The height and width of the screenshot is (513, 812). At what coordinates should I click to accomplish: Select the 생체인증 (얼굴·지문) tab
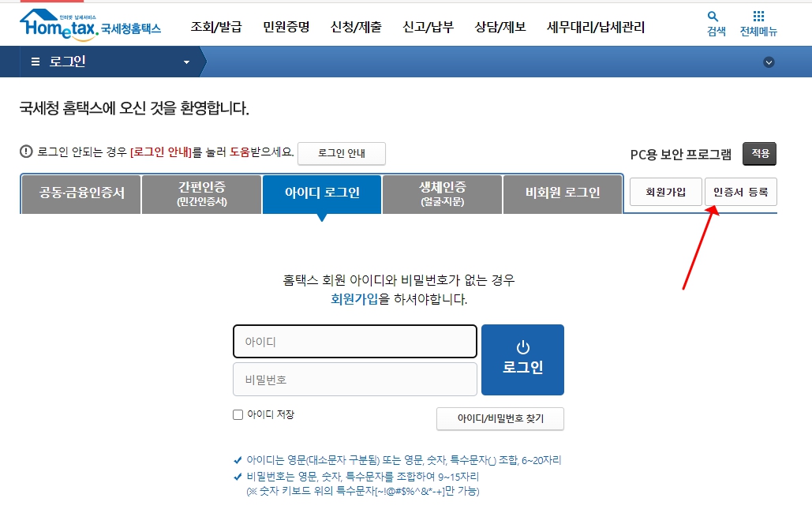pos(442,194)
